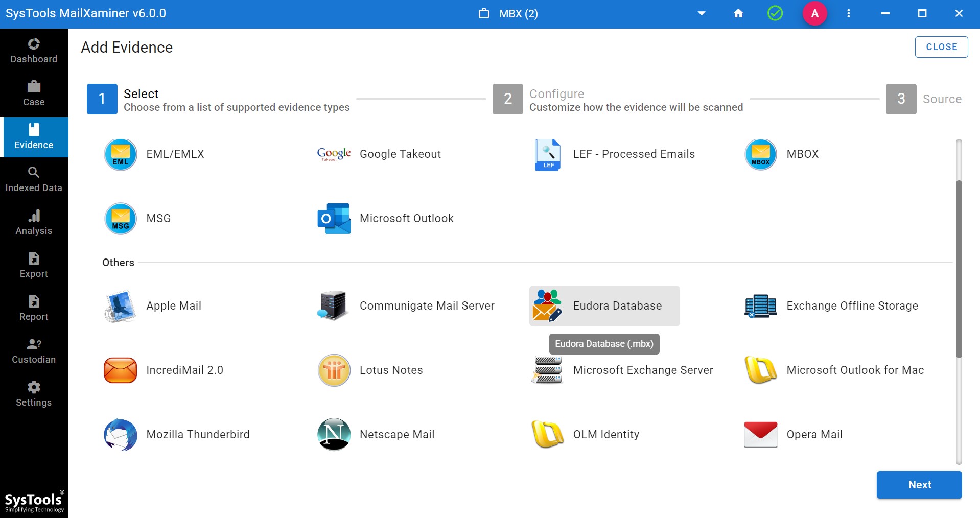This screenshot has width=980, height=518.
Task: Select the Netscape Mail icon
Action: point(334,434)
